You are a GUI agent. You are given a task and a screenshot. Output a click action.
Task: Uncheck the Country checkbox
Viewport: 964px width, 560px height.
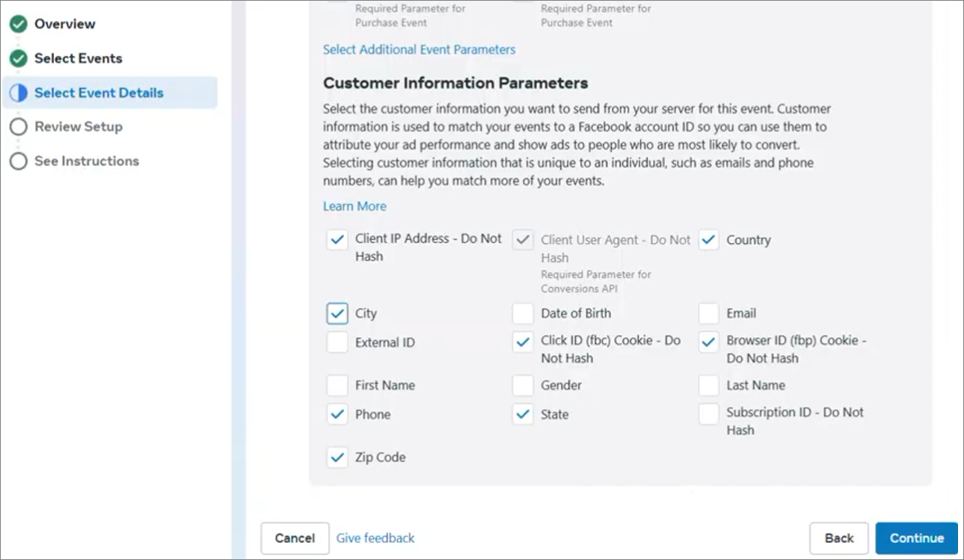tap(708, 240)
